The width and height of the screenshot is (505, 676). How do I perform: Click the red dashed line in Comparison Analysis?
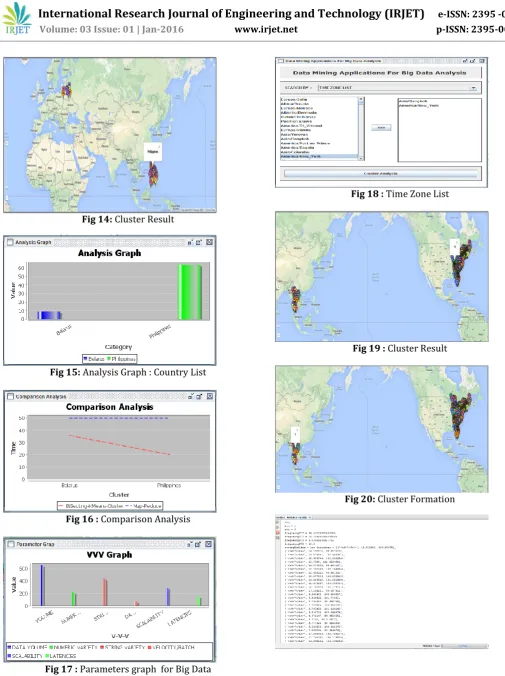click(120, 445)
